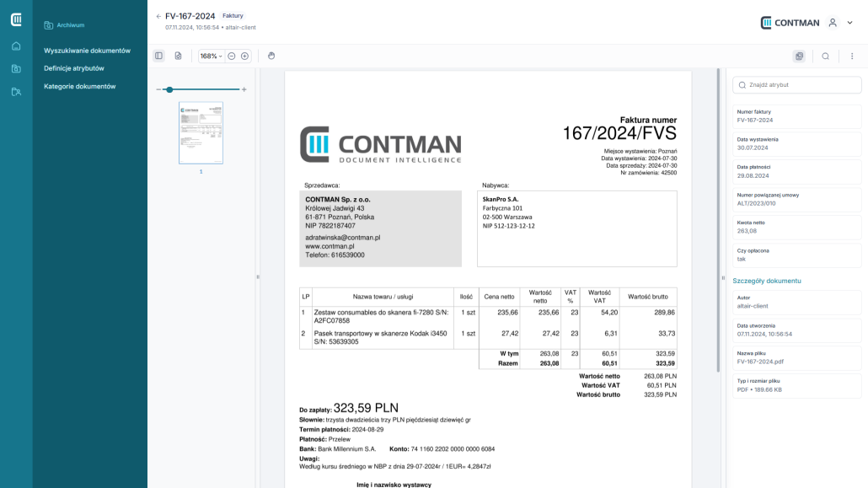Click row 1 Zestaw consumables description

pos(382,316)
